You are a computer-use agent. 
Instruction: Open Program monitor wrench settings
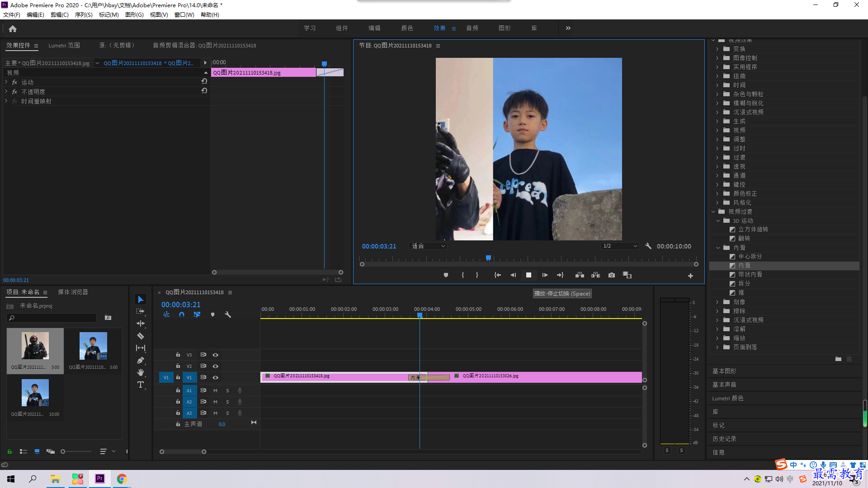pos(648,246)
